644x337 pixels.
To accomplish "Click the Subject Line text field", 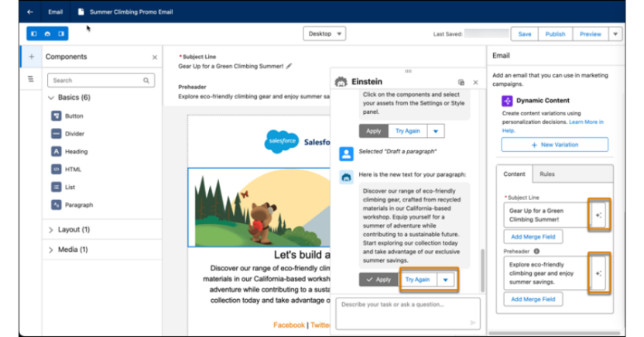I will [x=546, y=215].
